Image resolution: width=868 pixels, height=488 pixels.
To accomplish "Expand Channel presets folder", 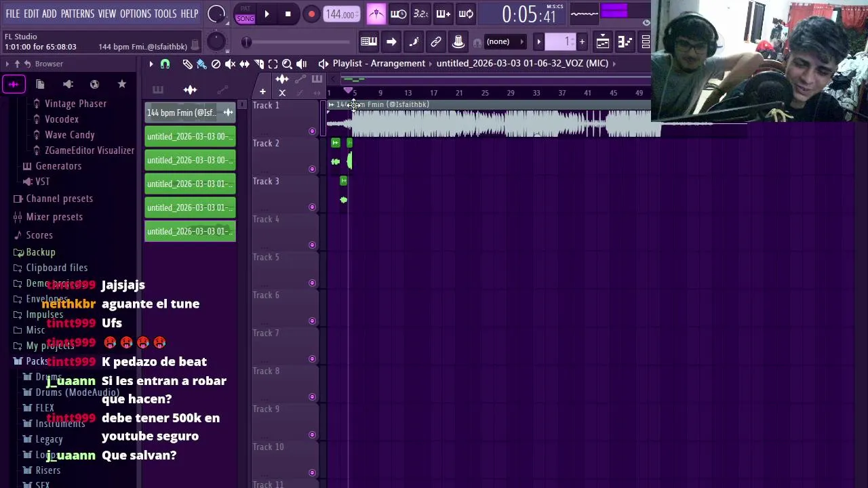I will (59, 199).
